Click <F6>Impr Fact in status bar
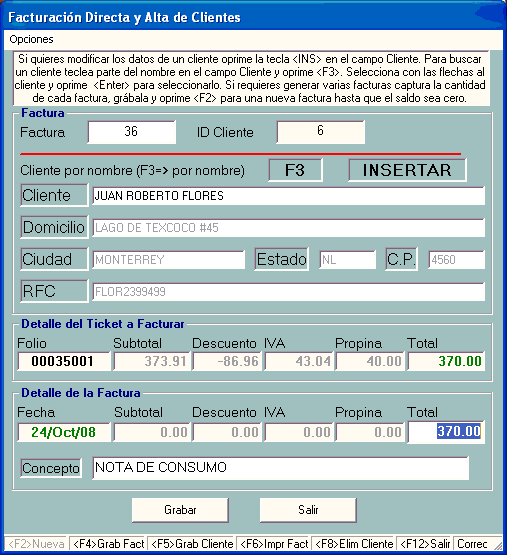The width and height of the screenshot is (507, 555). [274, 544]
